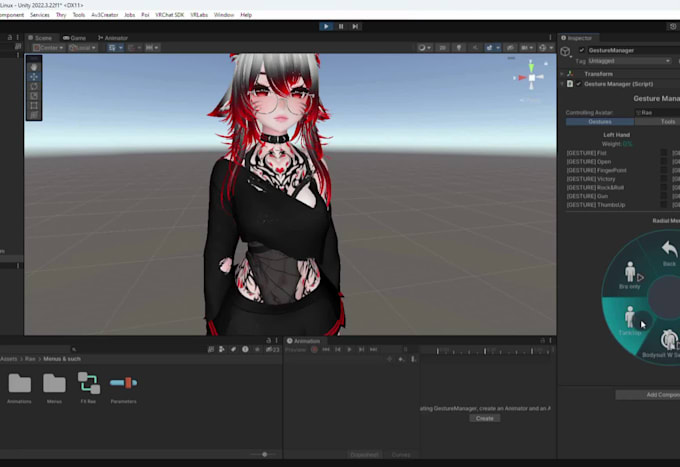This screenshot has height=467, width=680.
Task: Select the Transform tool
Action: [x=34, y=115]
